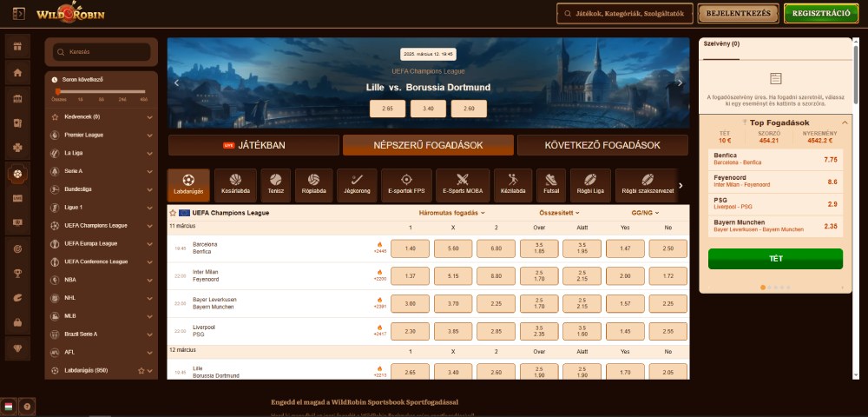868x417 pixels.
Task: Toggle odds 1.40 for Barcelona win
Action: (411, 248)
